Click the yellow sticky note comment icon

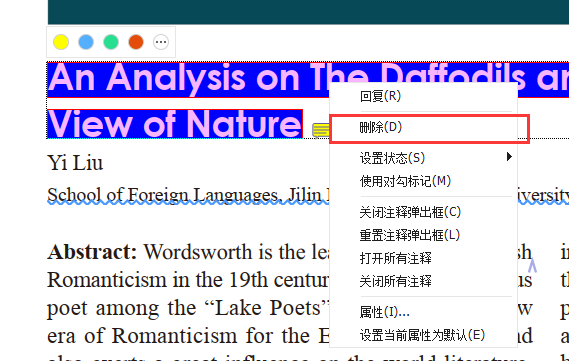pyautogui.click(x=321, y=131)
